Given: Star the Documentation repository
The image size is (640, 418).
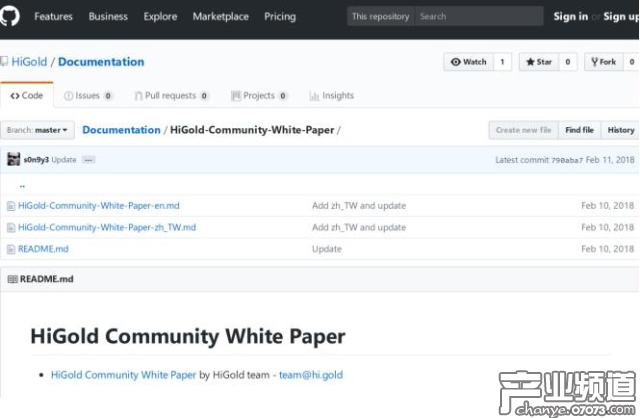Looking at the screenshot, I should coord(539,62).
